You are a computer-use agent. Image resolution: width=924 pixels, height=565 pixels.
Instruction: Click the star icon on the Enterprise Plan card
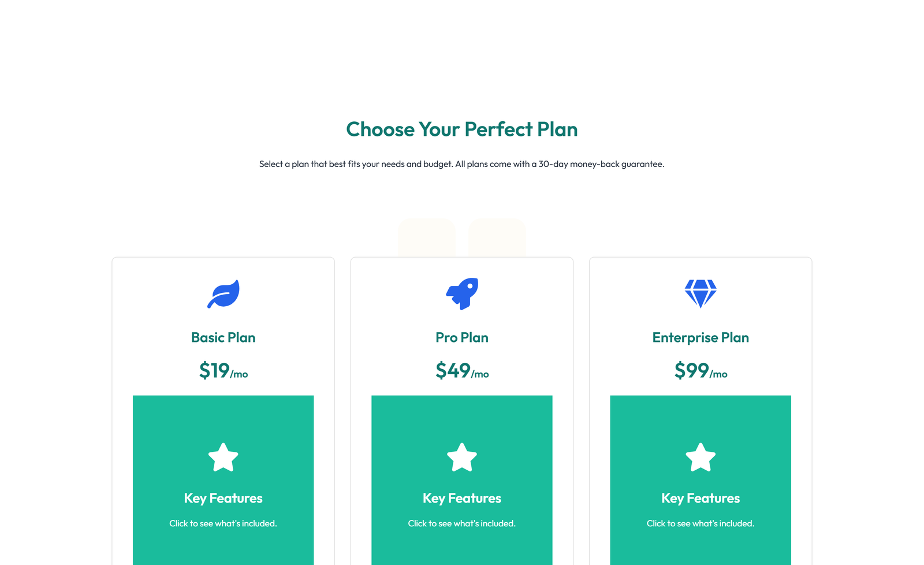[x=701, y=458]
